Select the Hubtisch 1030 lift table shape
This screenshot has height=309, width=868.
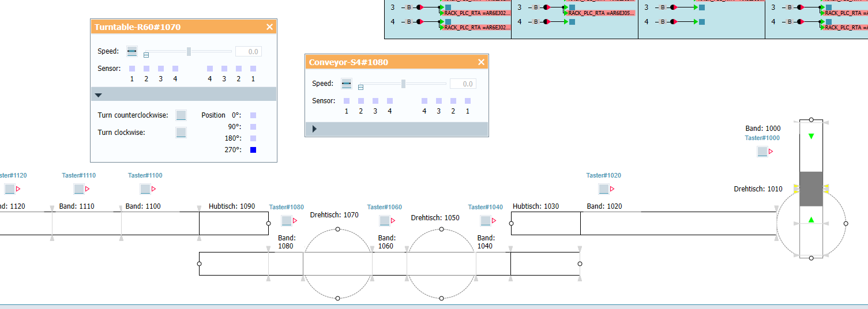(546, 223)
